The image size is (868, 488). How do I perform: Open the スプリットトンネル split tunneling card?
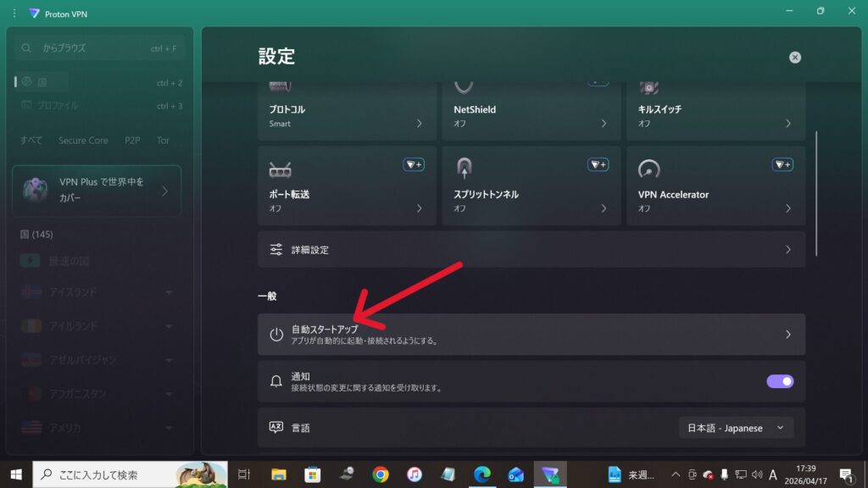[x=531, y=186]
